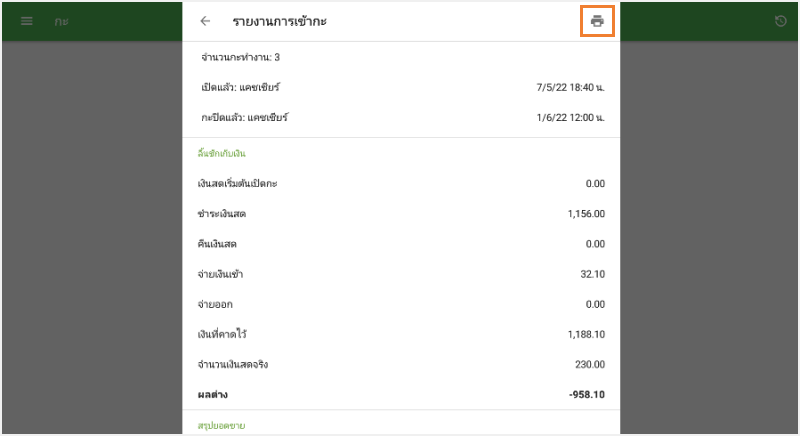This screenshot has height=436, width=800.
Task: Go back using the left arrow
Action: (x=205, y=21)
